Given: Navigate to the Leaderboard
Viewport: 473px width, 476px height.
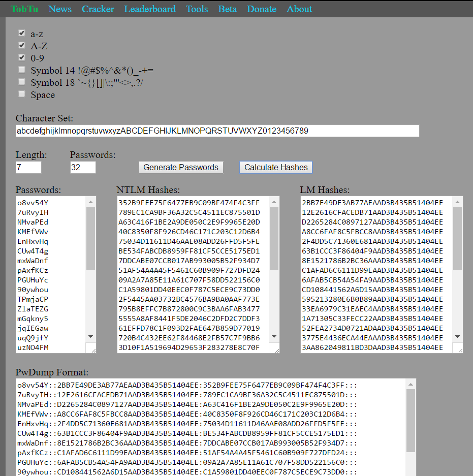Looking at the screenshot, I should coord(149,9).
